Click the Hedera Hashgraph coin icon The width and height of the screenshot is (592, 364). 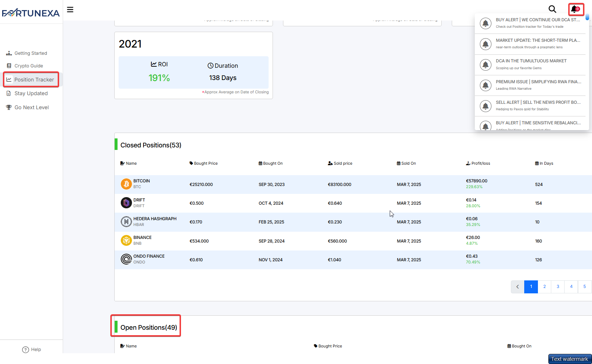[x=126, y=222]
